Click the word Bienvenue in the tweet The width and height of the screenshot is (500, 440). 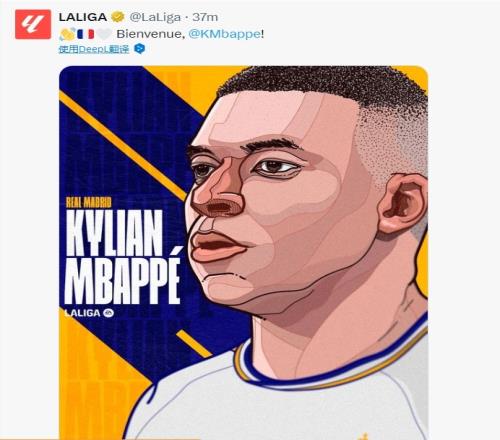coord(150,34)
